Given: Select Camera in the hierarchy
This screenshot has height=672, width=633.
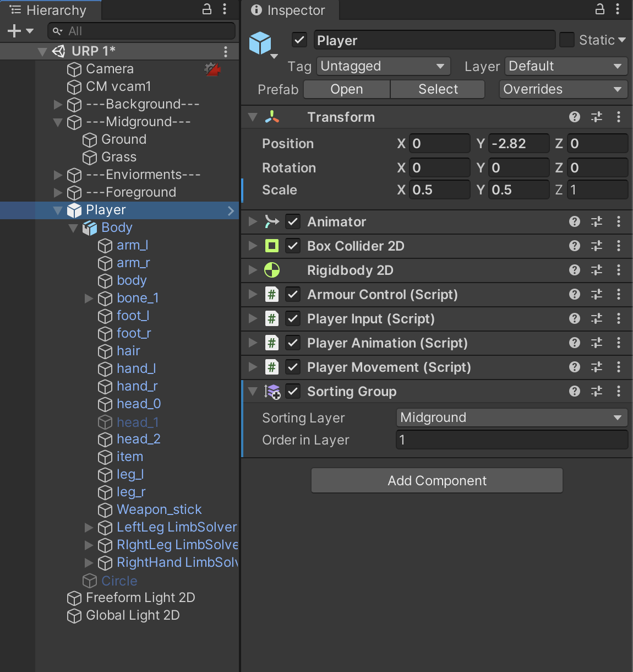Looking at the screenshot, I should (x=110, y=69).
